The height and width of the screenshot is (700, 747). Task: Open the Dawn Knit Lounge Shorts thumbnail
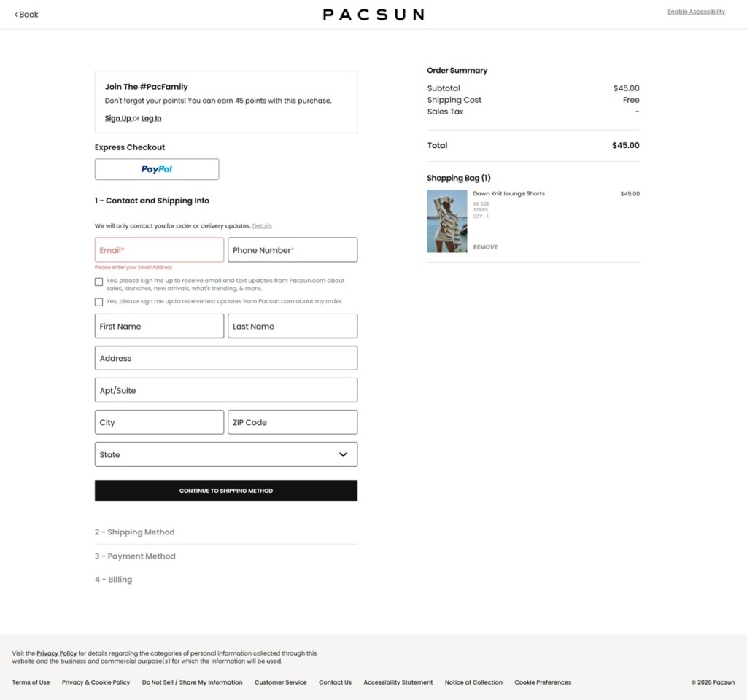(x=447, y=222)
